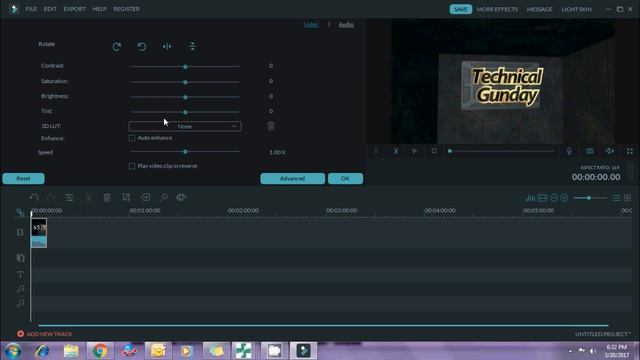Adjust the Contrast slider

tap(185, 67)
